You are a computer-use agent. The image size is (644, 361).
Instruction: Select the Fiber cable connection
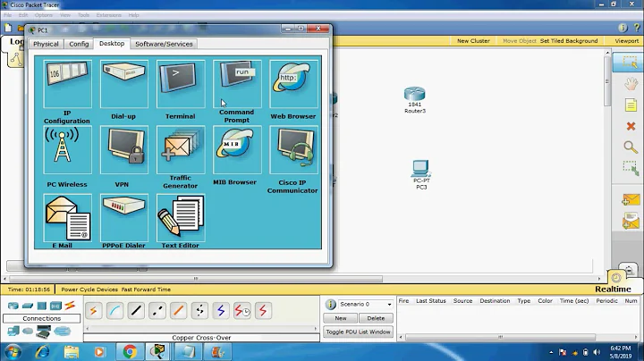coord(178,311)
